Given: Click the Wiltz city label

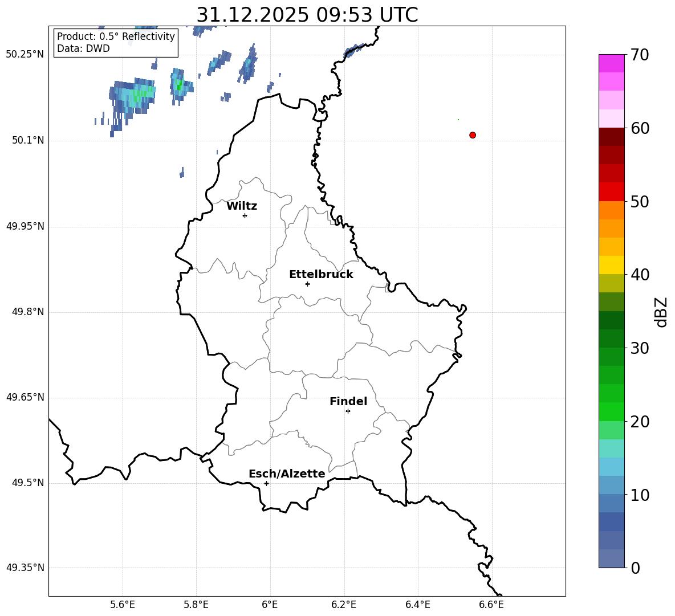Looking at the screenshot, I should [x=242, y=206].
